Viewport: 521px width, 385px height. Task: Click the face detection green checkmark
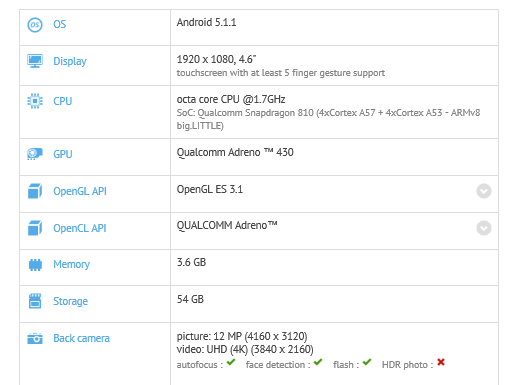tap(318, 362)
